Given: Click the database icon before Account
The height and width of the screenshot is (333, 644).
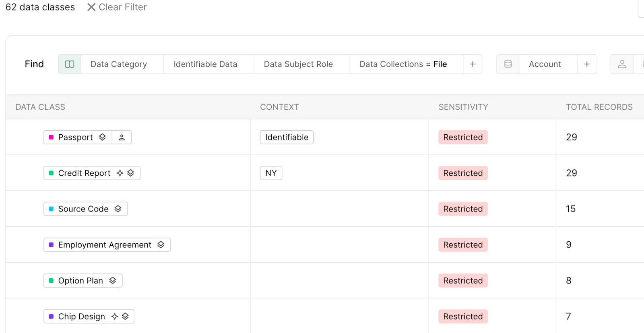Looking at the screenshot, I should [508, 64].
